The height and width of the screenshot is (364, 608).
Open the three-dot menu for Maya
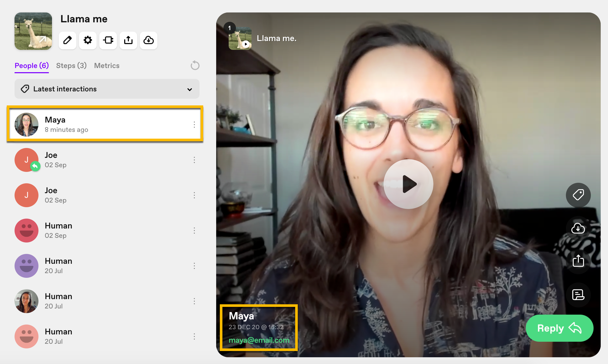click(194, 125)
